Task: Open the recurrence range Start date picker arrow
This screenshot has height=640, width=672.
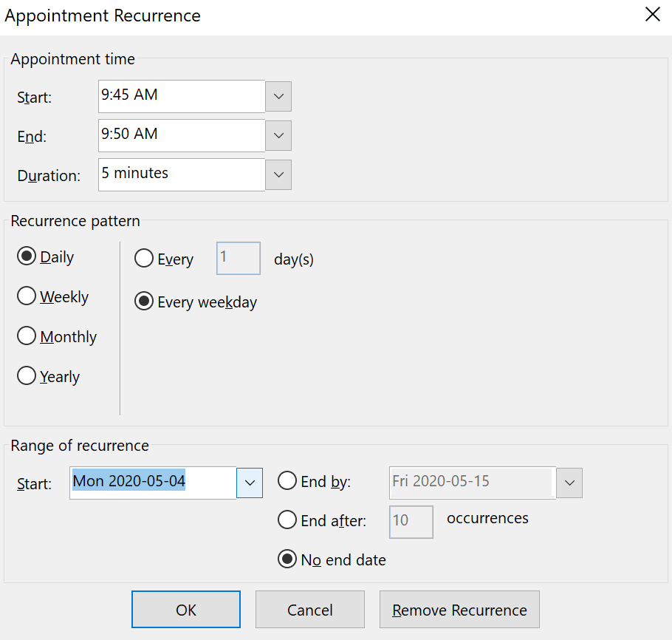Action: coord(250,483)
